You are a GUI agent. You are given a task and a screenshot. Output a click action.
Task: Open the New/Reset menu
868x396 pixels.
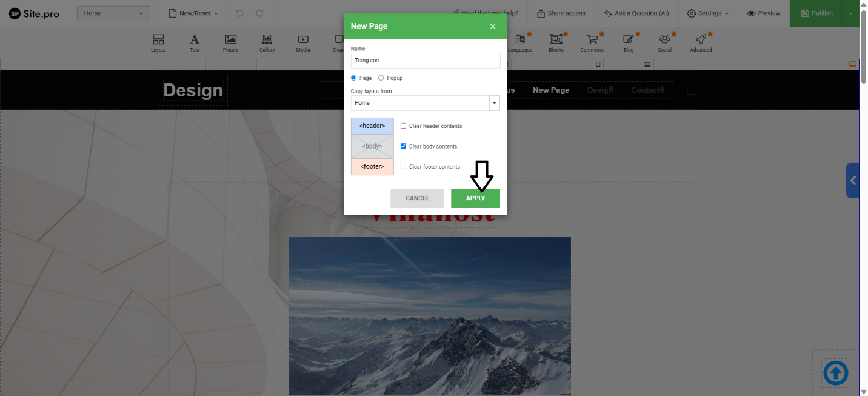tap(193, 13)
